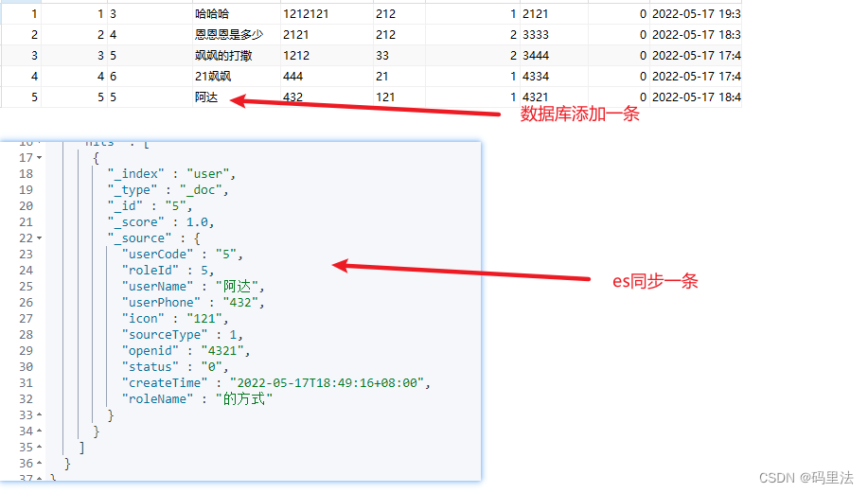Click the "userCode" key
The height and width of the screenshot is (493, 868).
point(157,254)
